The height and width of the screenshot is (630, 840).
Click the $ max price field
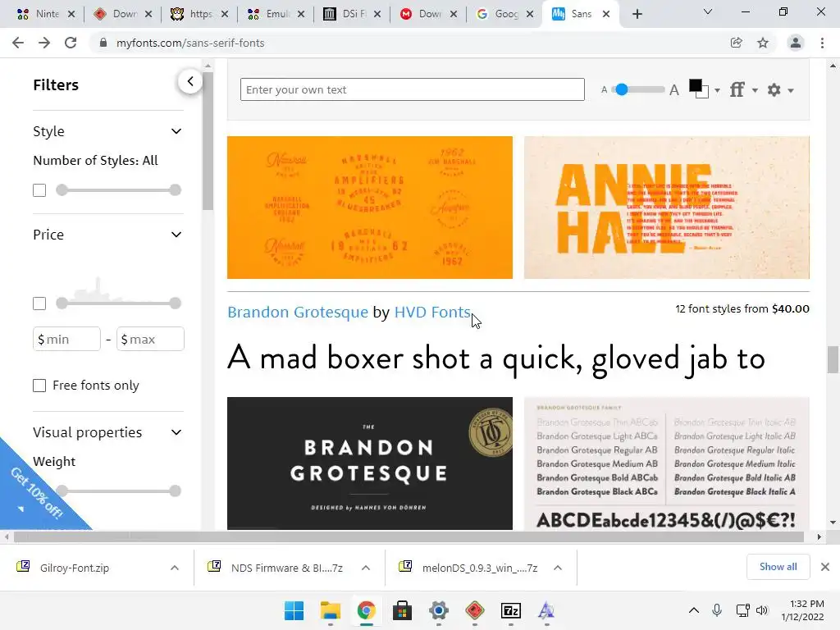point(151,339)
